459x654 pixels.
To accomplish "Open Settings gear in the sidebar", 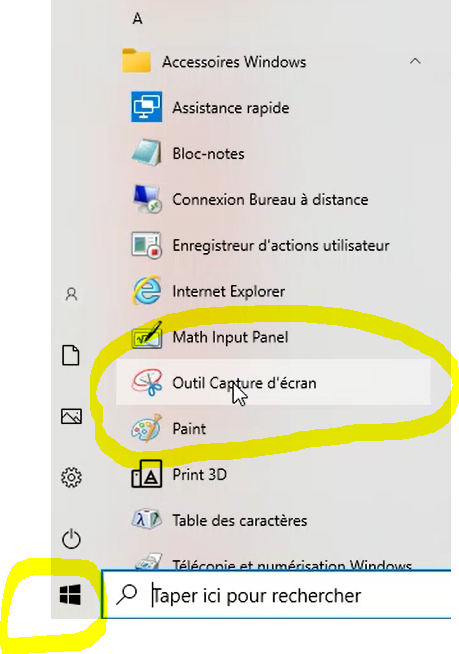I will pos(71,478).
